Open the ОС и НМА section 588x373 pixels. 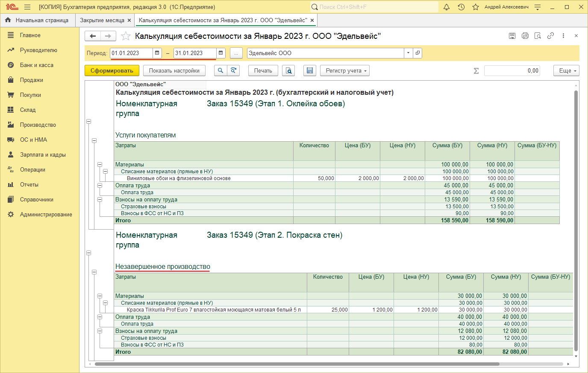click(x=39, y=140)
